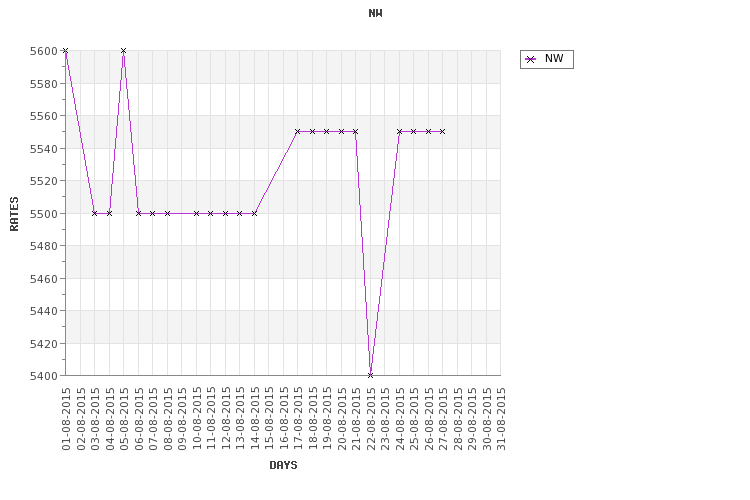Click the 21-08-2015 data point marker
The height and width of the screenshot is (500, 750).
(x=355, y=132)
